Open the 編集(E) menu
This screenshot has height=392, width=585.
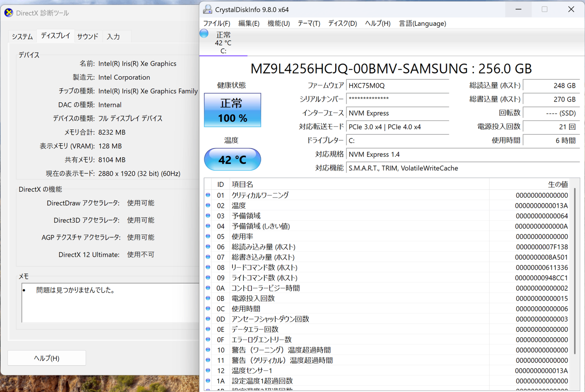(x=249, y=23)
